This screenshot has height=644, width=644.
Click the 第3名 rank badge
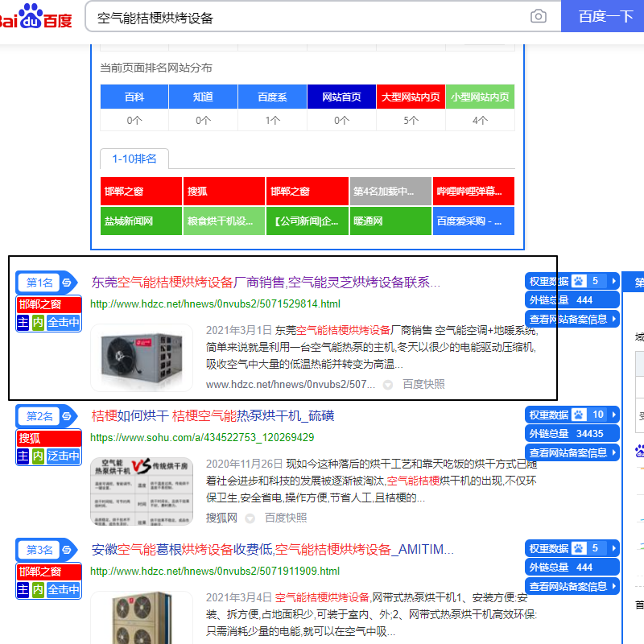coord(39,550)
